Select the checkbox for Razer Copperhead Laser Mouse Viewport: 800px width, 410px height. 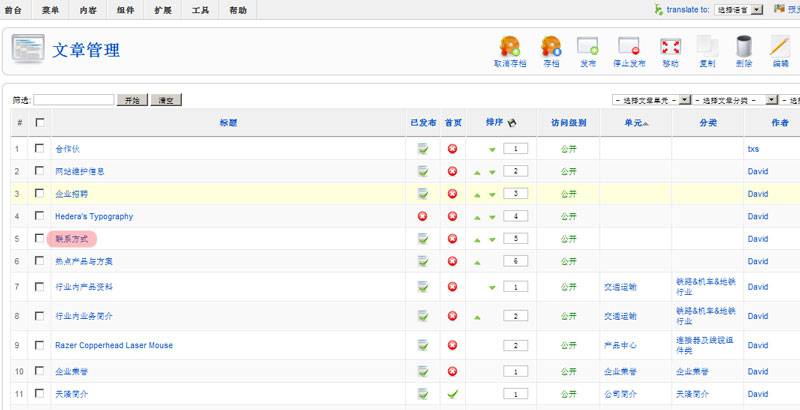pos(40,345)
